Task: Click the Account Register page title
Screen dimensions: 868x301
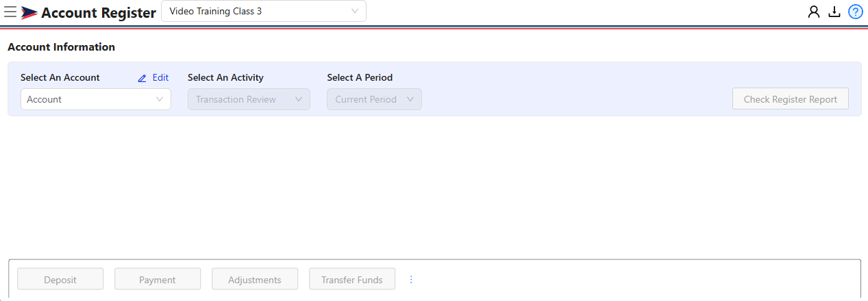Action: [99, 12]
